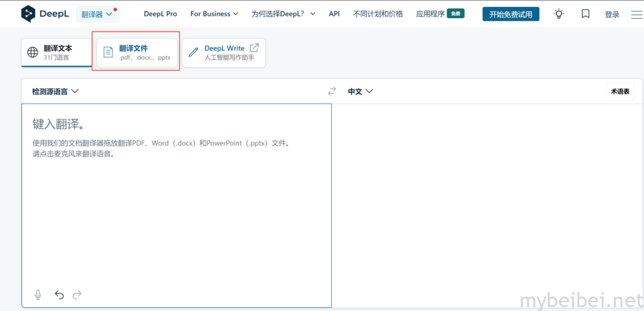
Task: Swap source and target languages
Action: (x=332, y=91)
